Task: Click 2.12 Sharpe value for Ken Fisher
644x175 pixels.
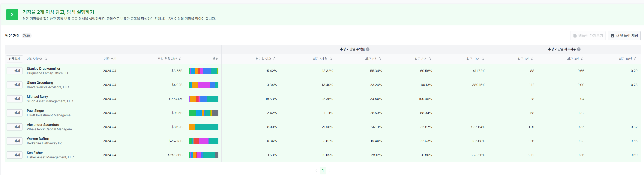Action: [531, 155]
